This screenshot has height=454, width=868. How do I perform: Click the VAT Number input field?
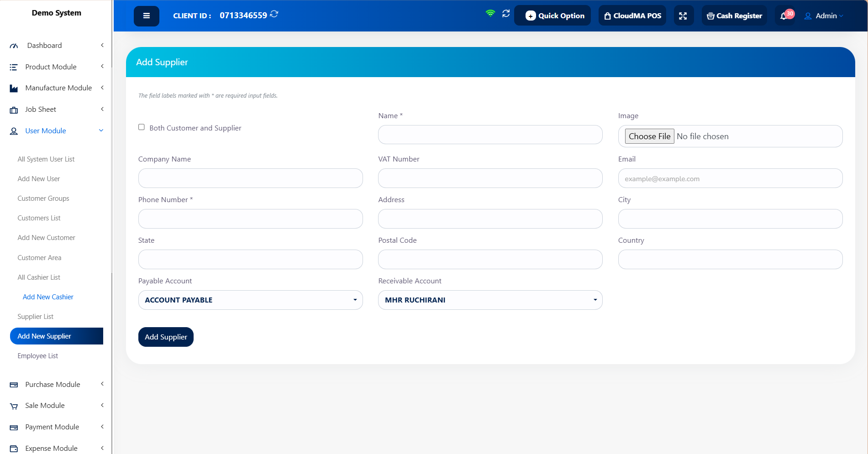click(x=490, y=178)
